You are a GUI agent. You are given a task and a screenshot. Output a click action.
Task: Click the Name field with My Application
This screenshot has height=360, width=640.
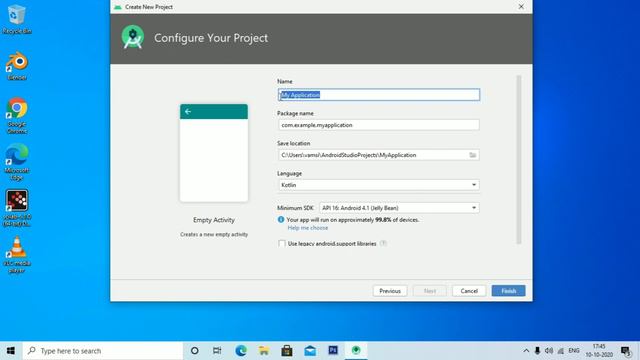coord(378,95)
